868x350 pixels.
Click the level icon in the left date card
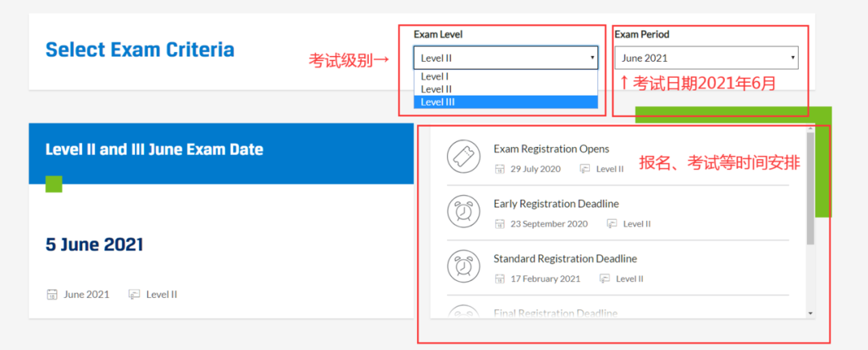134,295
